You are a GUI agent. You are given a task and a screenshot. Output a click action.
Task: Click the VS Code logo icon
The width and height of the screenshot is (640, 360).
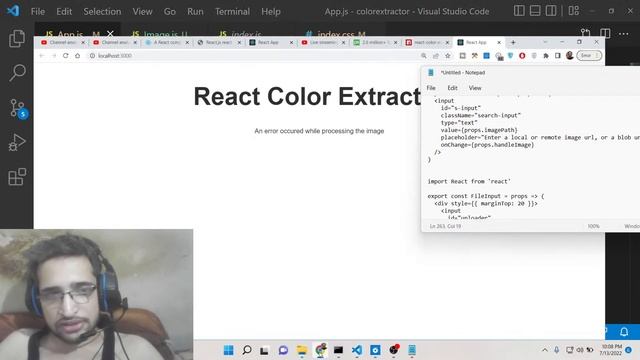pos(13,11)
